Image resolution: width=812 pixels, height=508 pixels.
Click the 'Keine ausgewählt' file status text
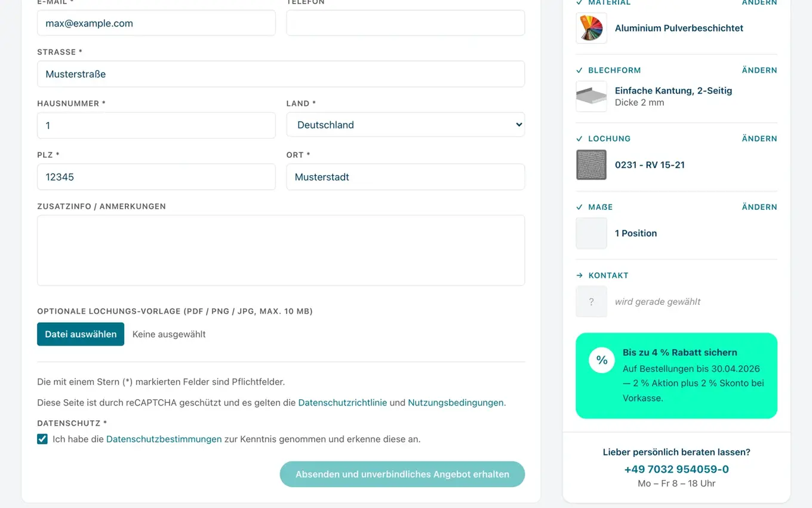point(169,334)
